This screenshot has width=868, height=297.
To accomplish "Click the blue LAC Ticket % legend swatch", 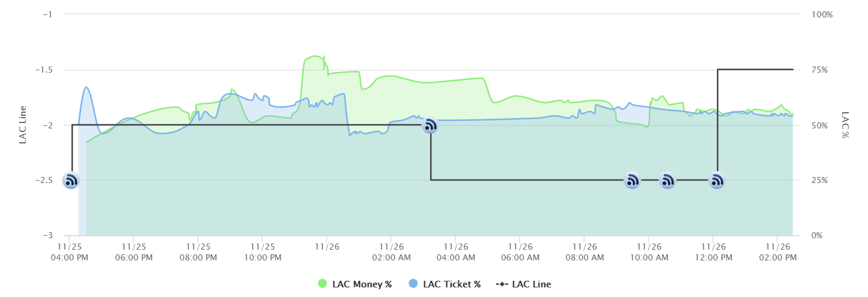I will point(413,284).
